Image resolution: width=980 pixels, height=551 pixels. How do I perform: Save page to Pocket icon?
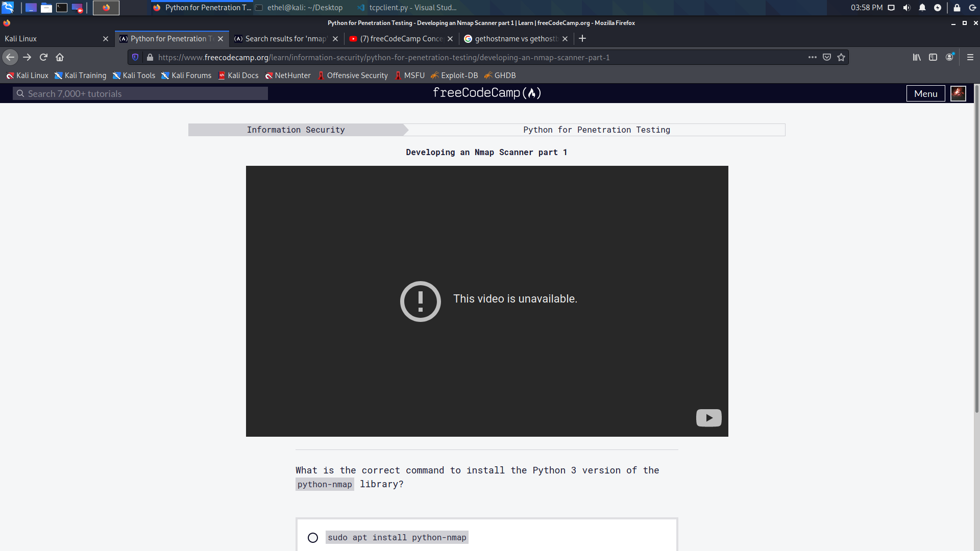tap(827, 57)
